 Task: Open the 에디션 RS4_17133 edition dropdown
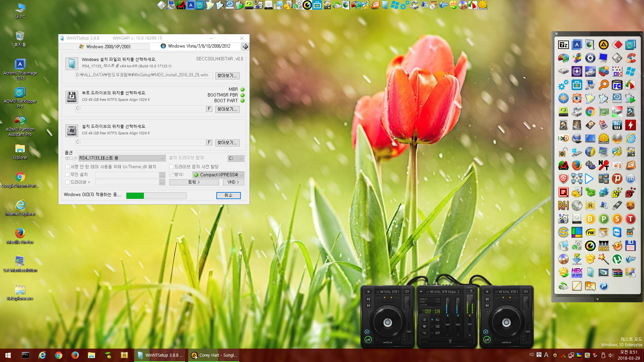point(122,158)
